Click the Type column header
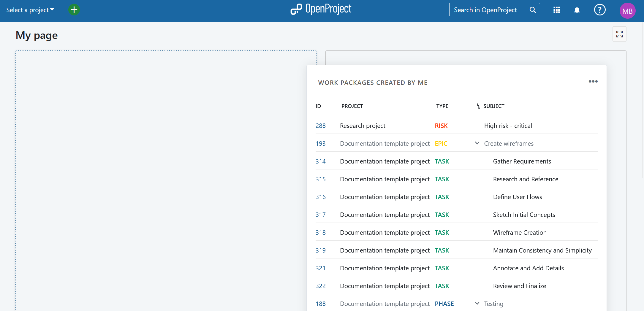This screenshot has width=644, height=311. click(442, 106)
